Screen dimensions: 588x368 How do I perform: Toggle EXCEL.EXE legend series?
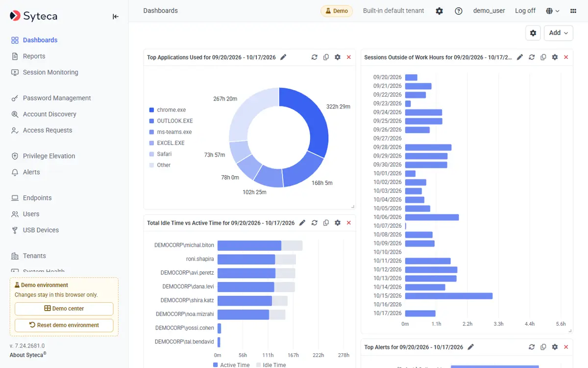click(x=167, y=143)
